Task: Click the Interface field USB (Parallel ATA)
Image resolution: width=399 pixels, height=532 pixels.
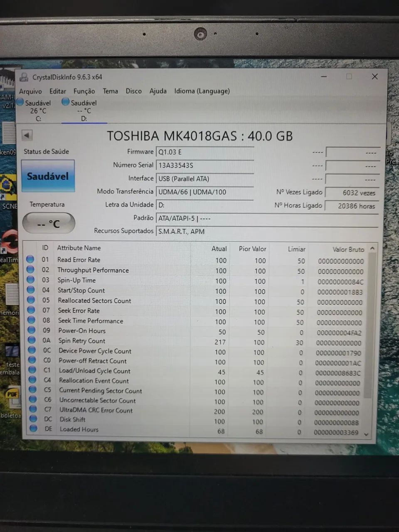Action: pos(205,179)
